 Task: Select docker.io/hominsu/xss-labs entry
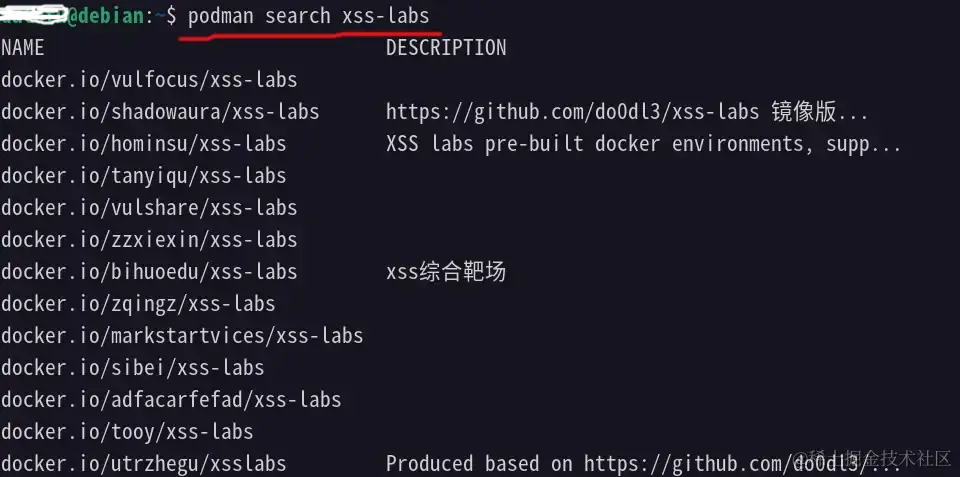coord(144,144)
